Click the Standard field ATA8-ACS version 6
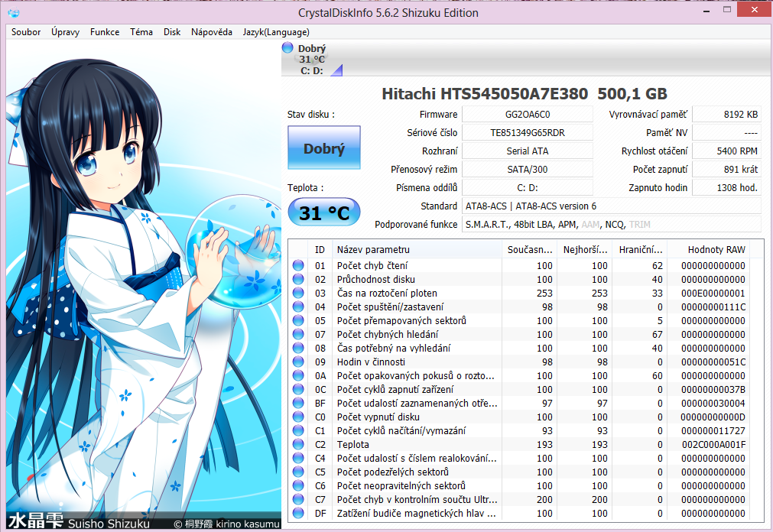The height and width of the screenshot is (532, 773). (x=612, y=206)
